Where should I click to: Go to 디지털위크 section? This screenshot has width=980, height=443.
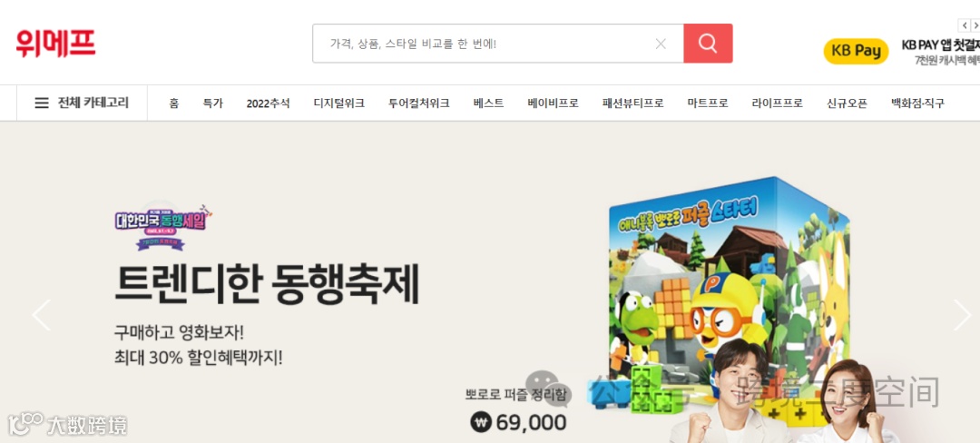tap(338, 103)
